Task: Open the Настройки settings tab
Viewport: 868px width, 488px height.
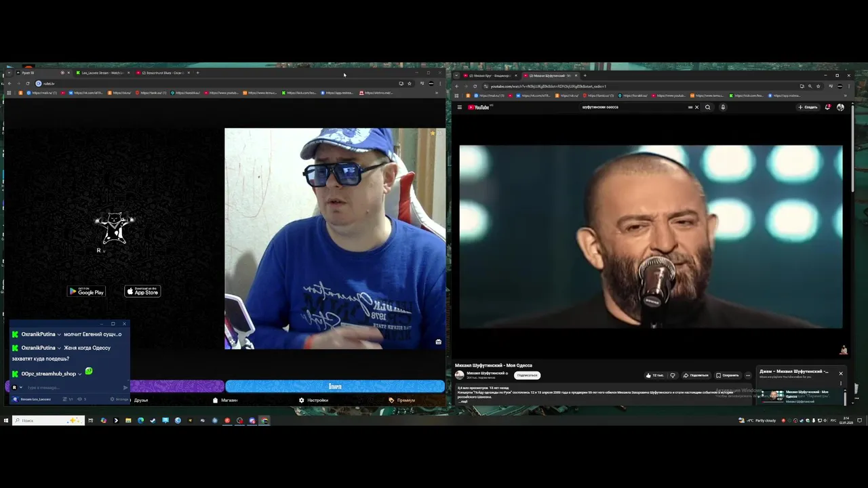Action: tap(314, 400)
